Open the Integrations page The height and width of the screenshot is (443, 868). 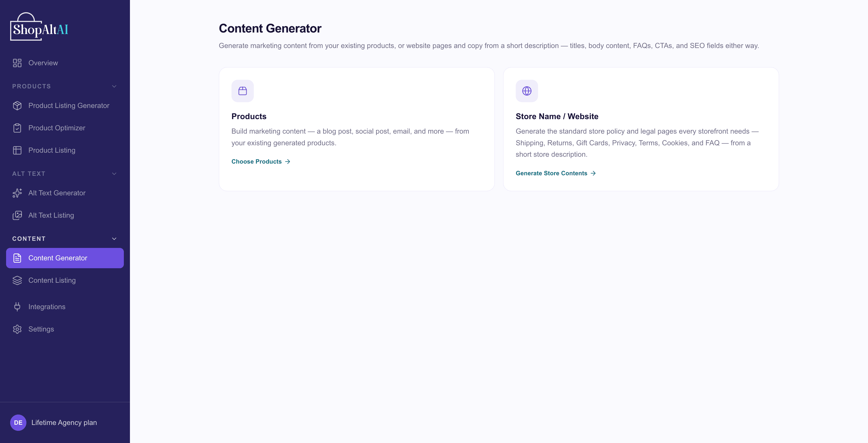coord(65,307)
